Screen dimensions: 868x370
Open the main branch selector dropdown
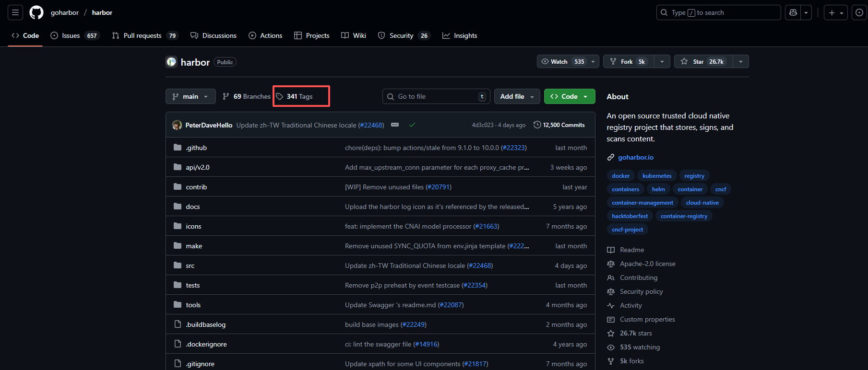pyautogui.click(x=190, y=96)
